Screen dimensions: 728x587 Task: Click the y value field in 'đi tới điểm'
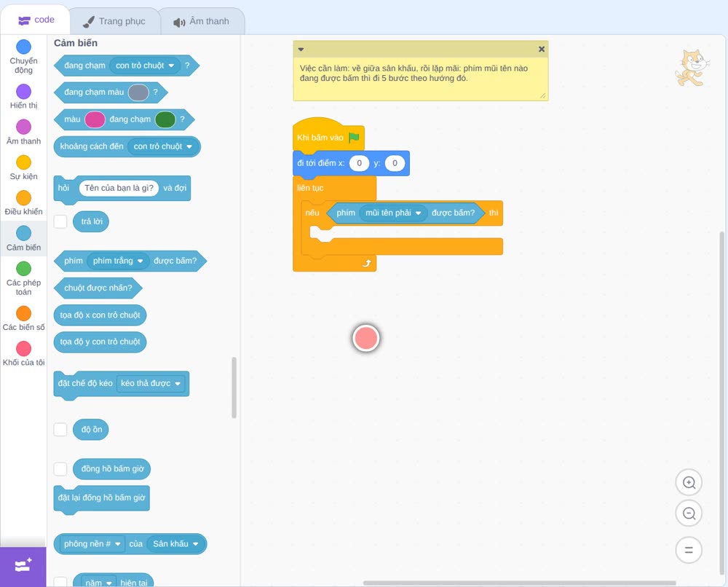[395, 163]
